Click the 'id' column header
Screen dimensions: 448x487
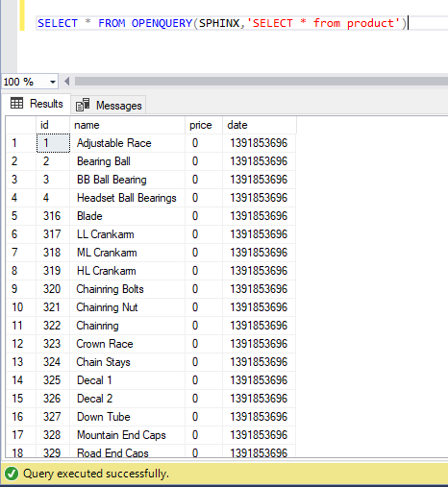(53, 125)
